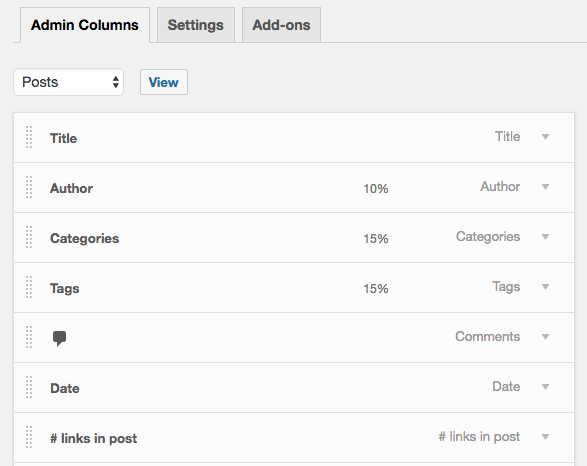Switch to the Settings tab
Screen dimensions: 587x466
(x=195, y=25)
